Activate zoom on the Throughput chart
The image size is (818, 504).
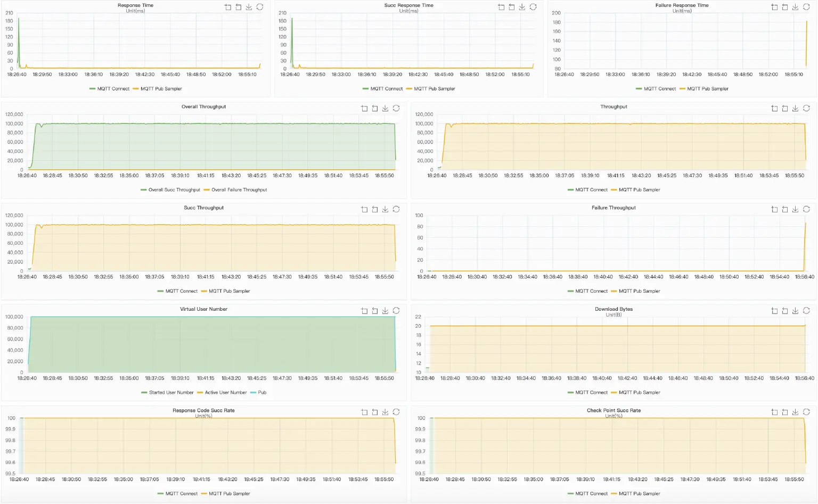[774, 108]
